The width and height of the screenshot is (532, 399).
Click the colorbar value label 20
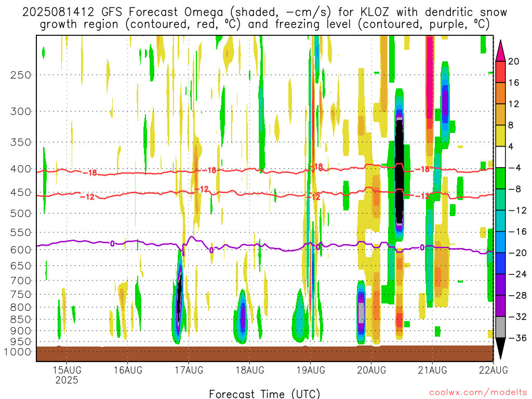[514, 61]
